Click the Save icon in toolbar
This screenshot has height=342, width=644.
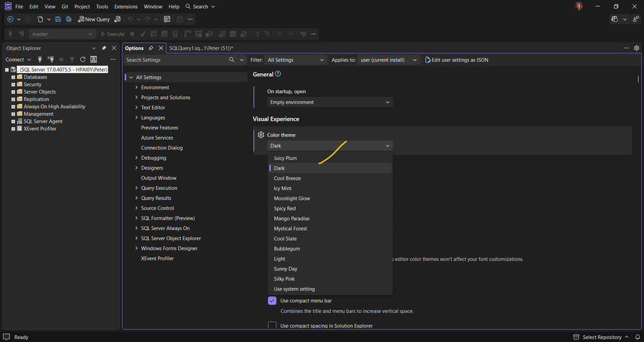pos(58,19)
